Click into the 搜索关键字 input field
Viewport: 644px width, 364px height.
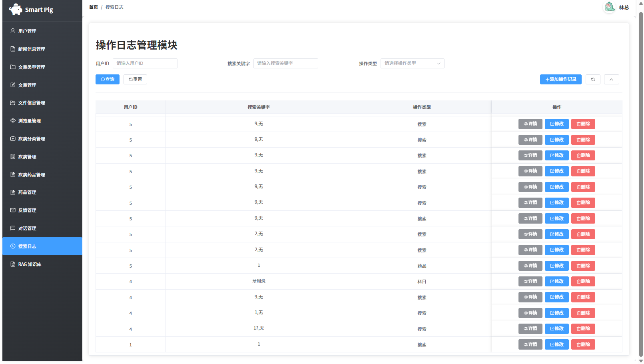click(285, 64)
